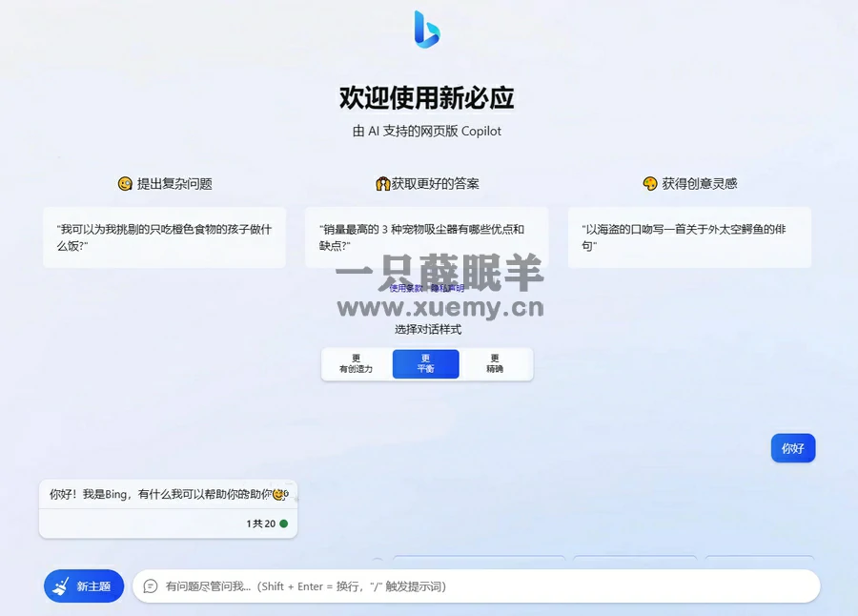Choose the pet vacuum pros and cons suggestion

pos(426,237)
